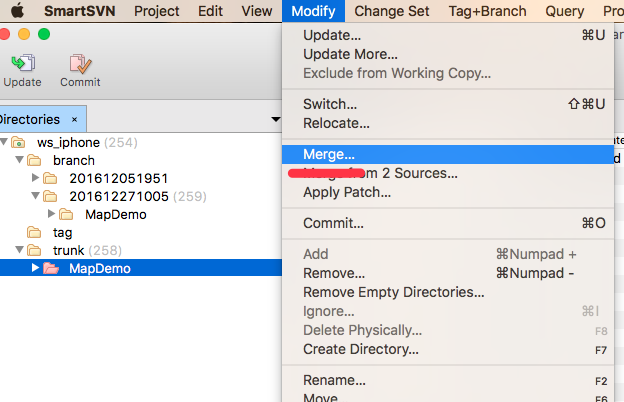Choose Merge from 2 Sources...
Image resolution: width=624 pixels, height=402 pixels.
click(x=448, y=174)
